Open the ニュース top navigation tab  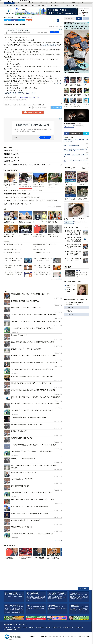pyautogui.click(x=9, y=3)
